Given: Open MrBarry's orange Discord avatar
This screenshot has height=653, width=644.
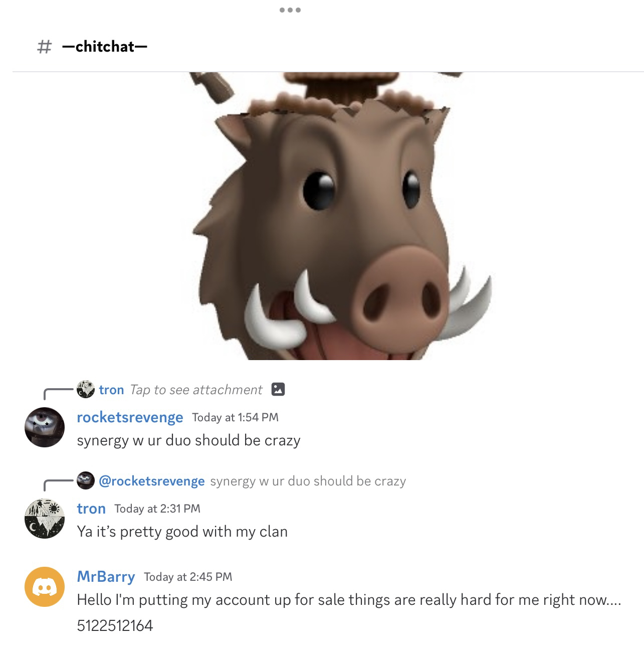Looking at the screenshot, I should tap(45, 587).
